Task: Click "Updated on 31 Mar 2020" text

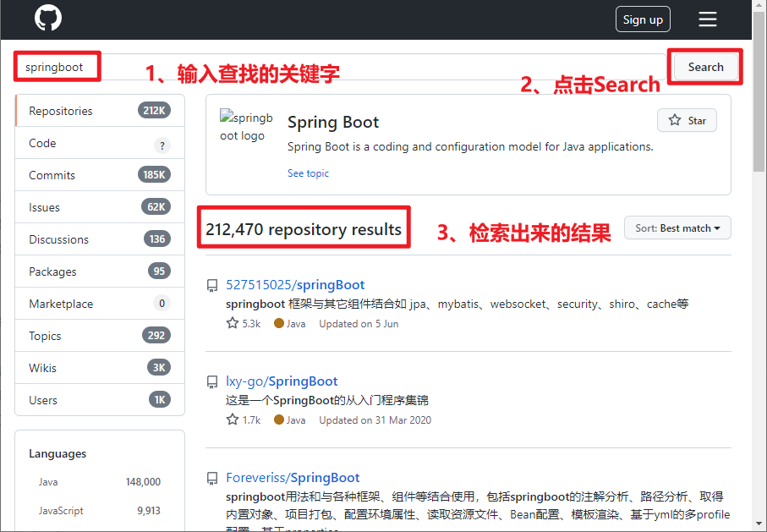Action: coord(375,420)
